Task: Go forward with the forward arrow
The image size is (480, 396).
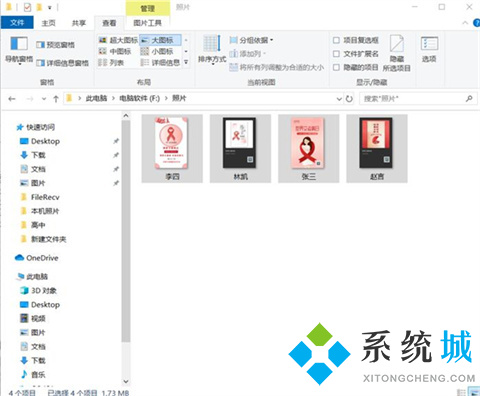Action: coord(30,99)
